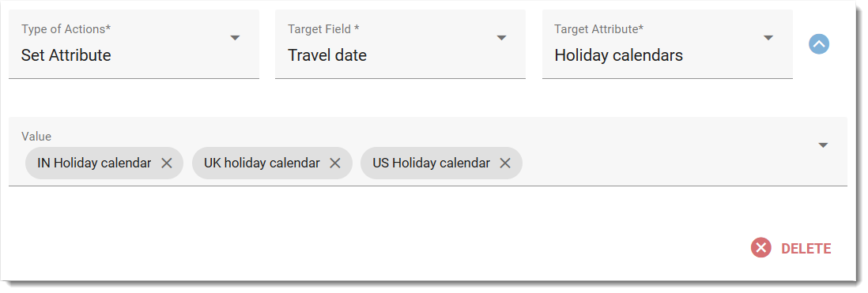
Task: Remove the US Holiday calendar chip
Action: click(x=505, y=163)
